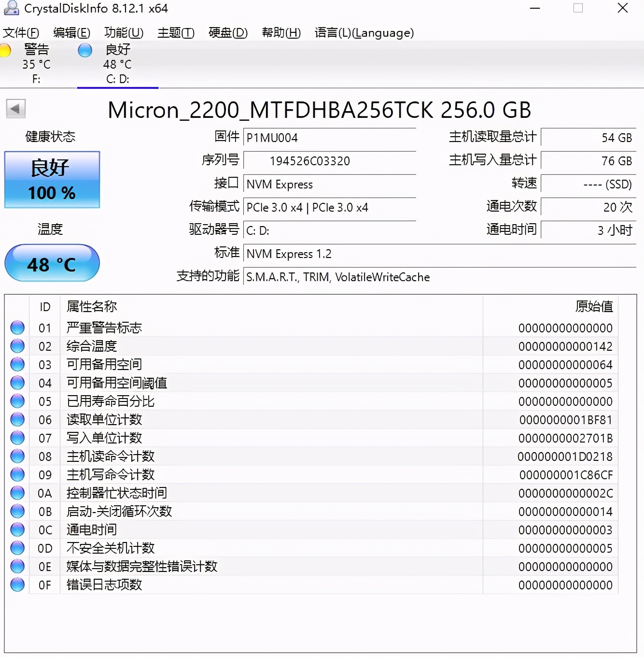Click the status dot beside 不安全关机计数

pyautogui.click(x=17, y=548)
